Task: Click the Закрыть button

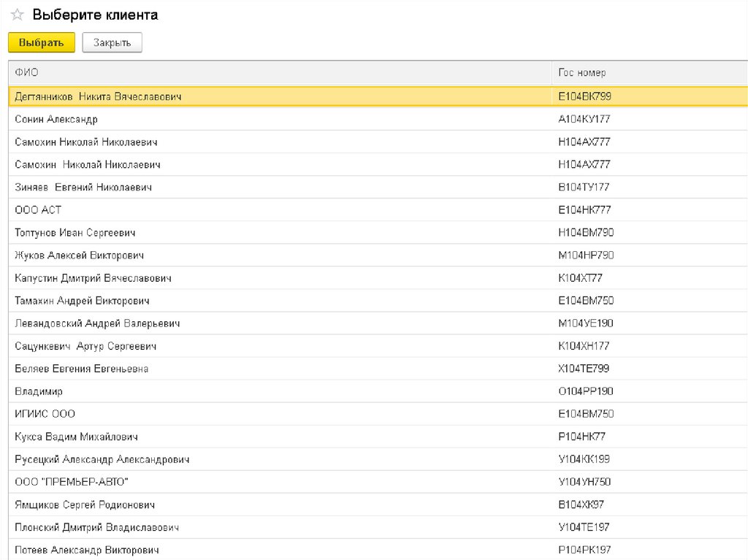Action: coord(112,43)
